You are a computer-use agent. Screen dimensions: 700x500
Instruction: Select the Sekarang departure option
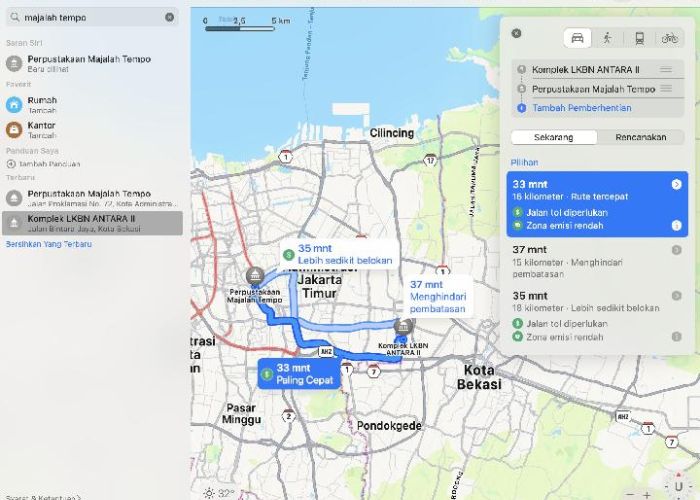click(553, 137)
